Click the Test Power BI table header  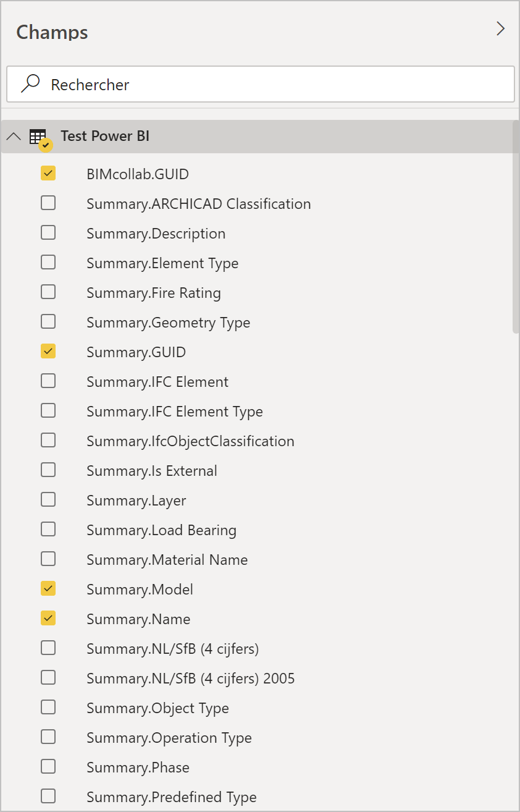tap(256, 137)
